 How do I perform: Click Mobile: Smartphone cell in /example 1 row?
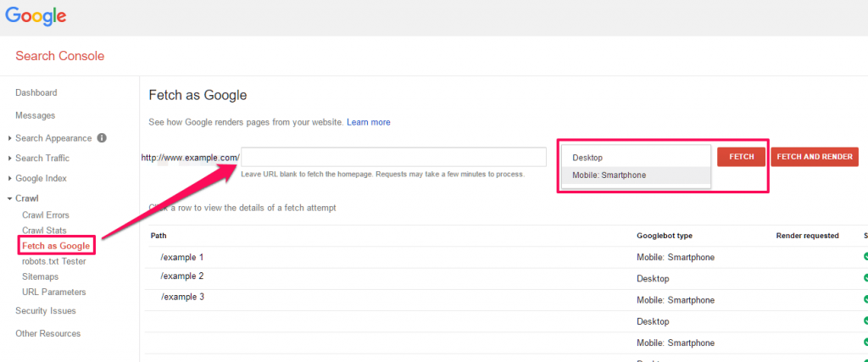pyautogui.click(x=676, y=258)
